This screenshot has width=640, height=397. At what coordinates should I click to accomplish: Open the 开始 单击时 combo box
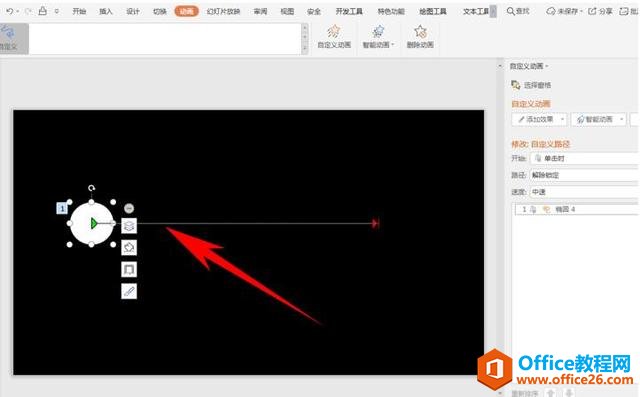tap(584, 158)
